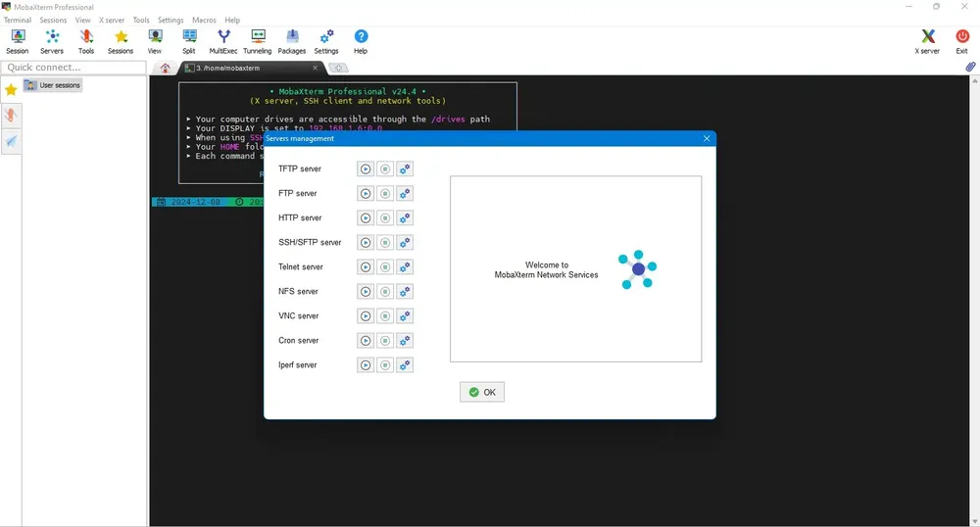
Task: Stop the TFTP server
Action: pyautogui.click(x=385, y=169)
